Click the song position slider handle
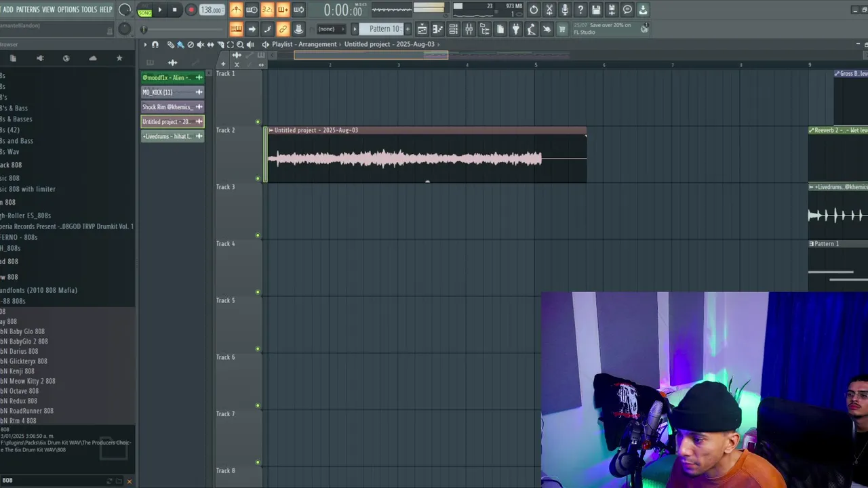Viewport: 868px width, 488px height. pyautogui.click(x=144, y=29)
